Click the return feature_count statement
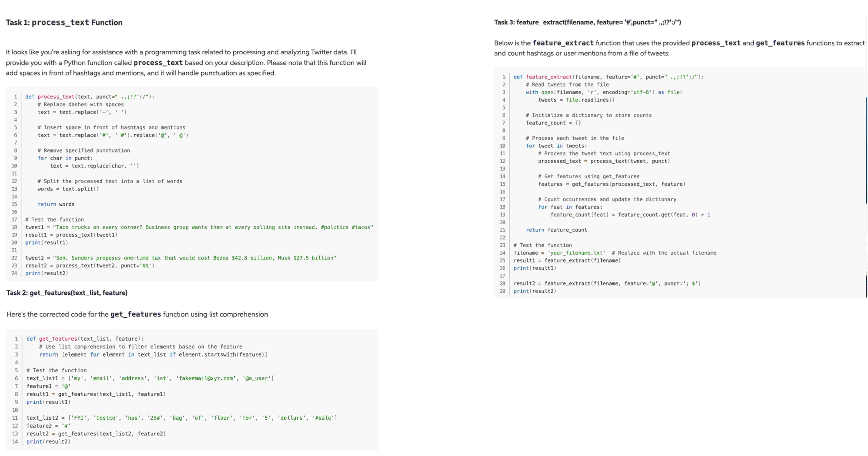This screenshot has height=456, width=868. point(556,230)
